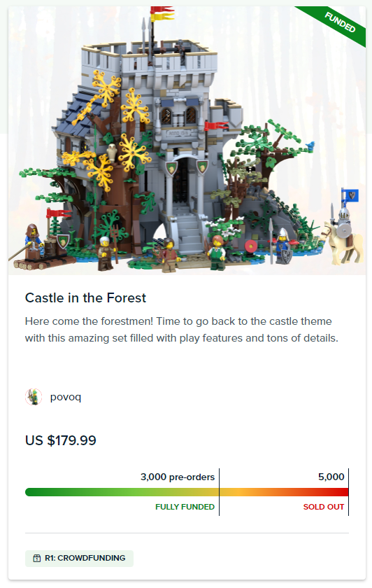Open the Castle in the Forest product image

[187, 140]
